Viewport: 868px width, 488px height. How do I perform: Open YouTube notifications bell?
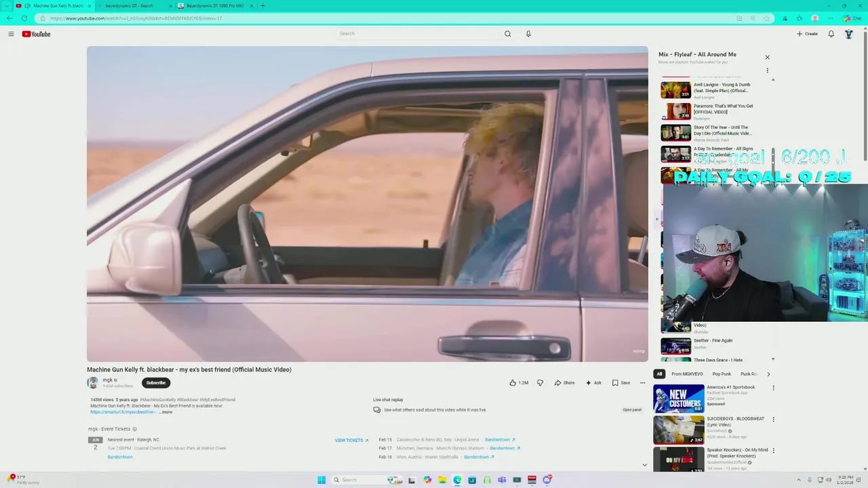tap(831, 34)
